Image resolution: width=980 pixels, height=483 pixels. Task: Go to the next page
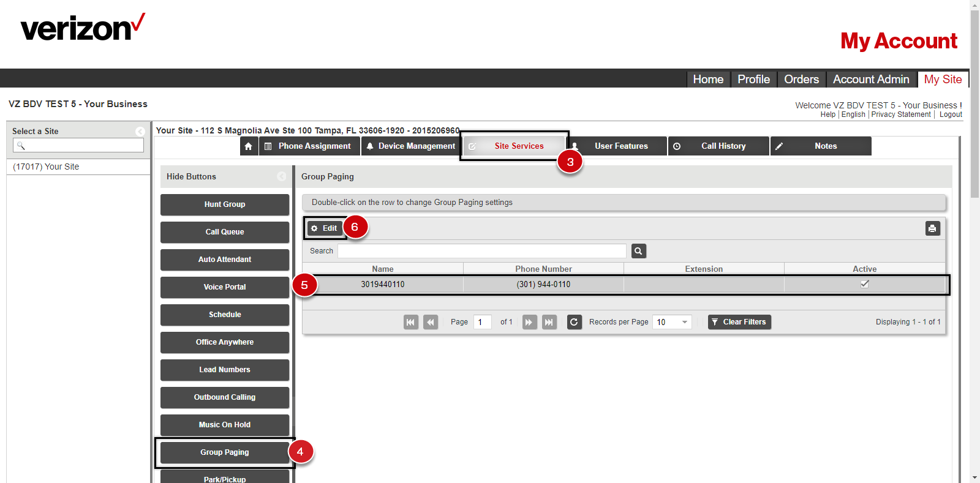[x=530, y=322]
